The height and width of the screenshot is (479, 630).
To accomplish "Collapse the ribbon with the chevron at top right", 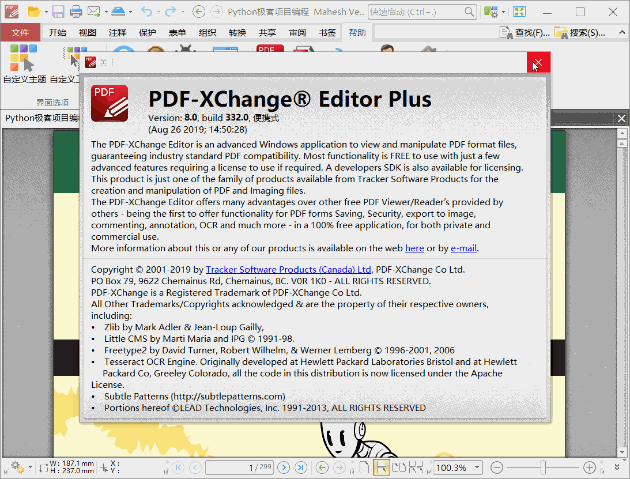I will 622,32.
